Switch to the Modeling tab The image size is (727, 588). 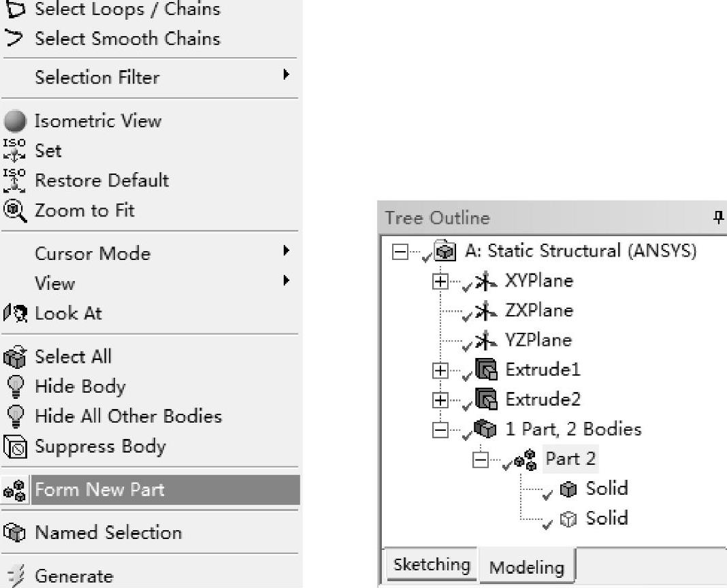[527, 567]
